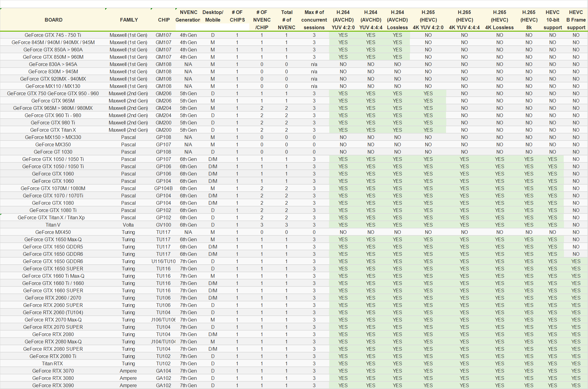Click n/a sessions cell in MX110 / MX130 row
Image resolution: width=588 pixels, height=389 pixels.
tap(314, 86)
